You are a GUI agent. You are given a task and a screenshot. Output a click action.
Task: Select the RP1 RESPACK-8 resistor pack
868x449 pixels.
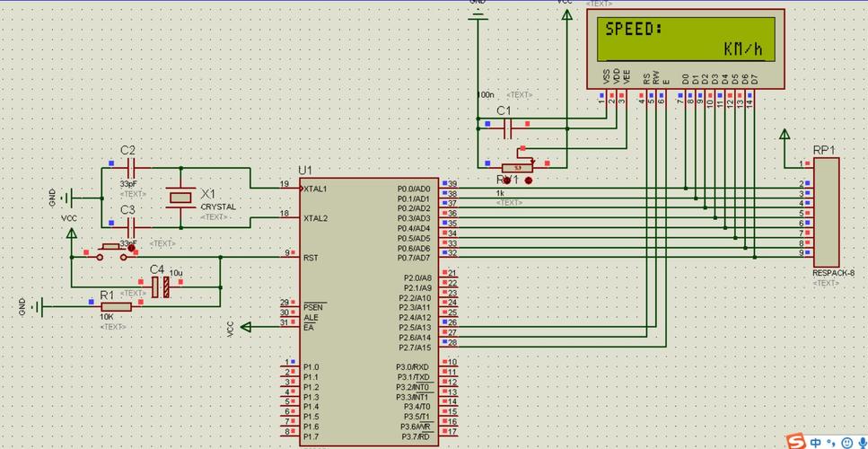(x=827, y=212)
